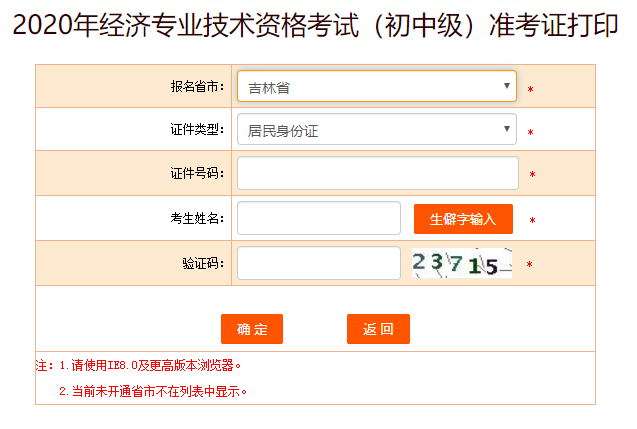Click the arrow beside 吉林省
Viewport: 637px width, 429px height.
tap(507, 86)
